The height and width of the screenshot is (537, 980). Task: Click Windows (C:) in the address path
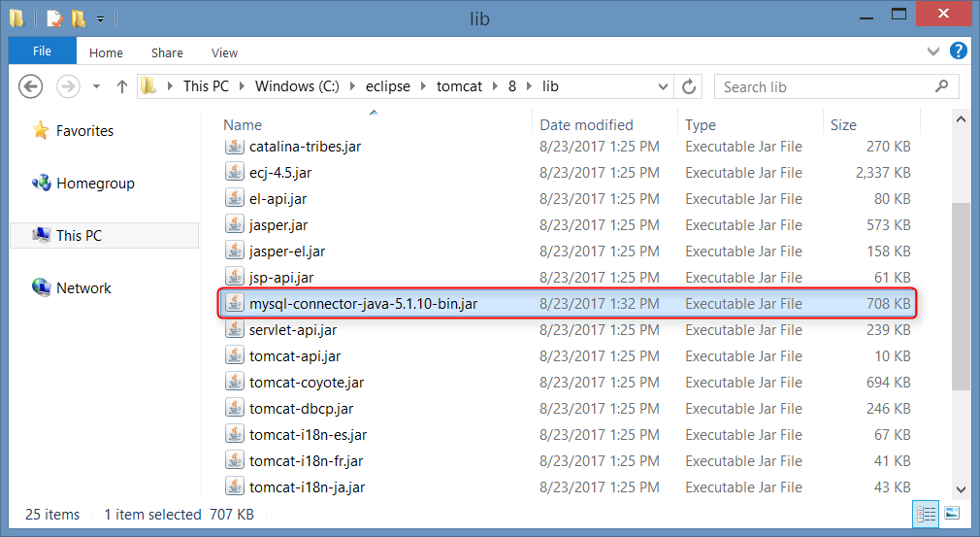point(297,86)
